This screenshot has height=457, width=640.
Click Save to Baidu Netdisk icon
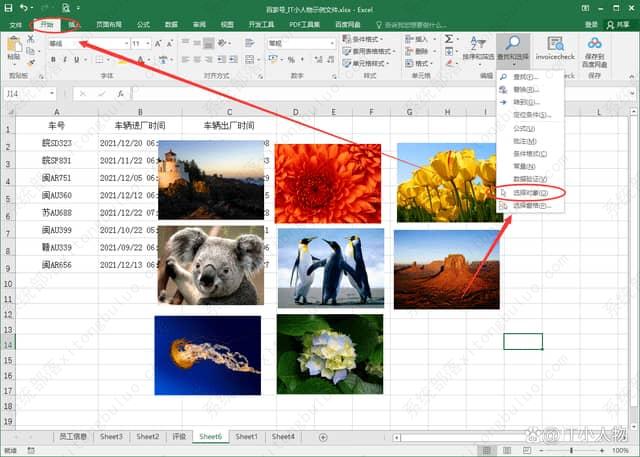click(595, 44)
